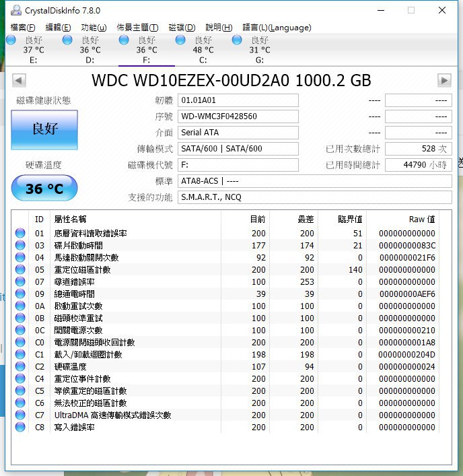Image resolution: width=463 pixels, height=476 pixels.
Task: Open the 語言(L)(Language) menu
Action: (x=277, y=28)
